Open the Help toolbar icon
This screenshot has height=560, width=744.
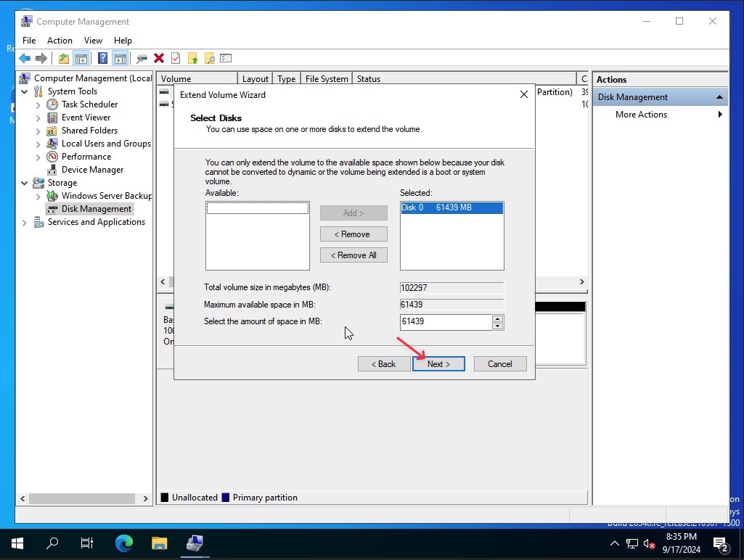click(x=102, y=58)
